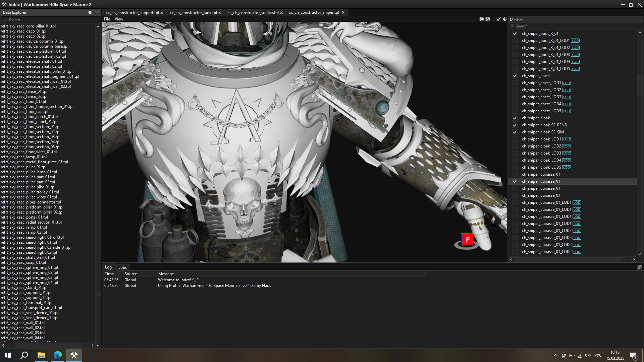Close the cc_ch_constructor_sniper.tpl tab
The width and height of the screenshot is (644, 362).
coord(343,12)
